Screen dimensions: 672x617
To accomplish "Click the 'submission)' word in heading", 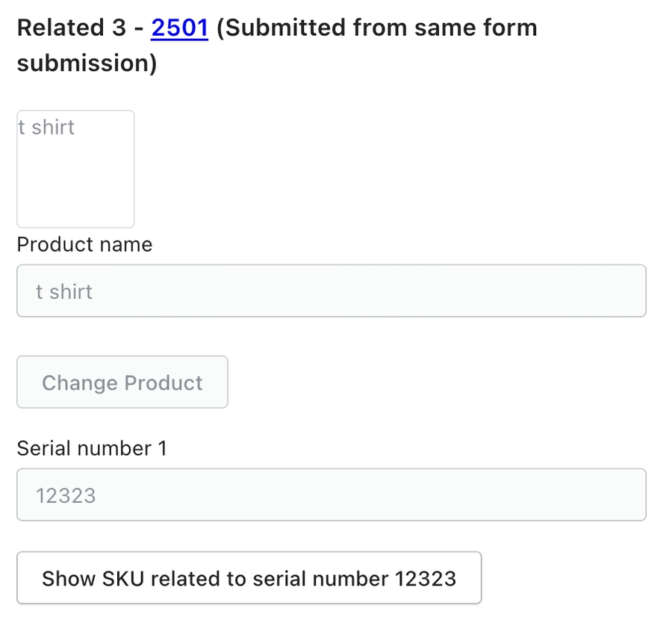I will pos(87,63).
